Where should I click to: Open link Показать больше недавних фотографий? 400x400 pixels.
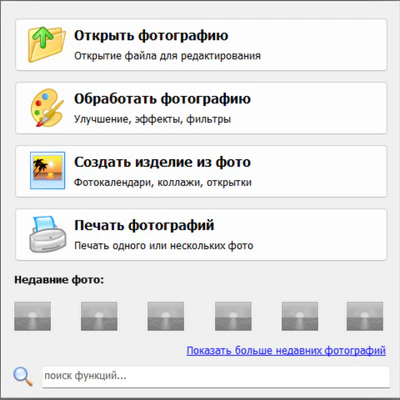point(286,351)
